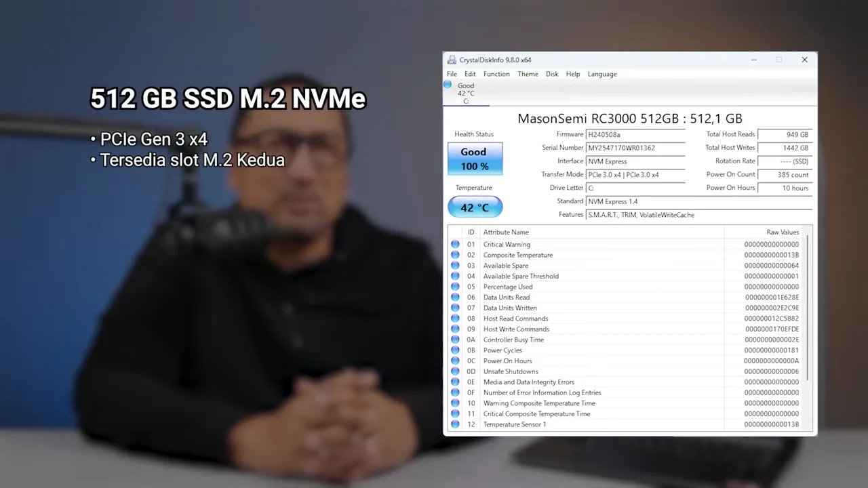Click the status orb for Media and Data Integrity Errors
The width and height of the screenshot is (868, 488).
point(455,382)
